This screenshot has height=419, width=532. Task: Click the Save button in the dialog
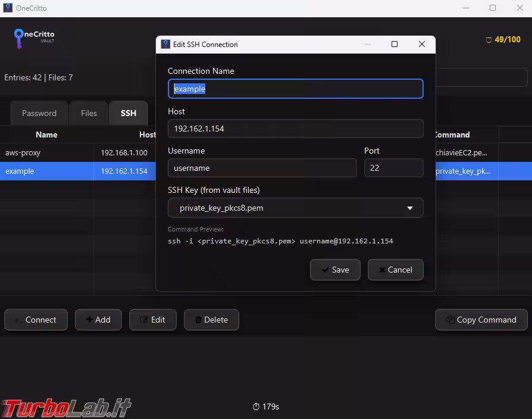pyautogui.click(x=335, y=270)
